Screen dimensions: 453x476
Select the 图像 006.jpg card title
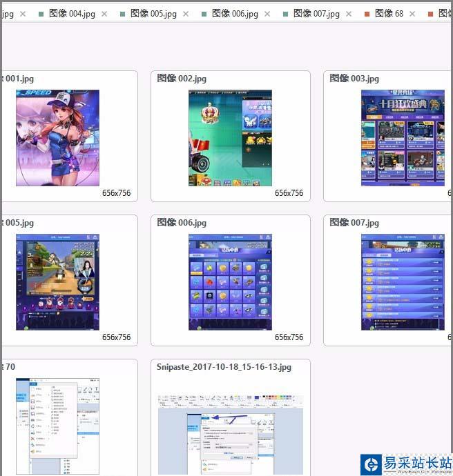pyautogui.click(x=182, y=223)
